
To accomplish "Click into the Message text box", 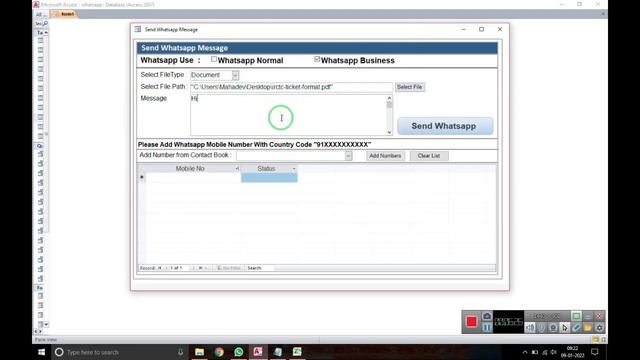I will [288, 115].
